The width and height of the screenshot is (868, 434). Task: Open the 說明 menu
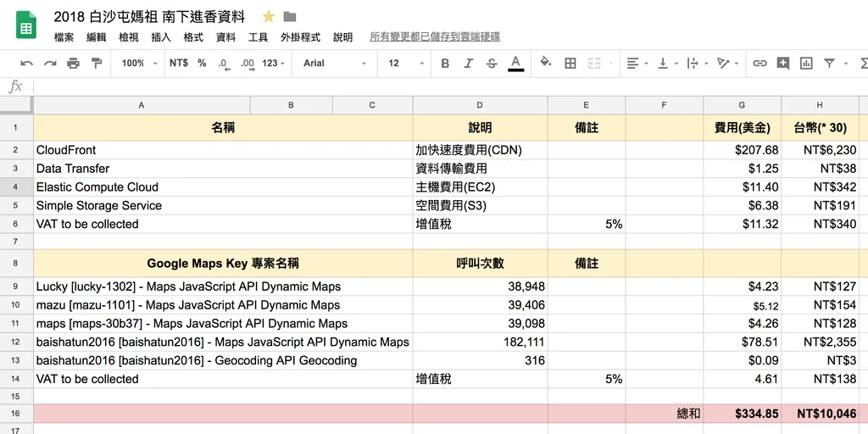[342, 37]
